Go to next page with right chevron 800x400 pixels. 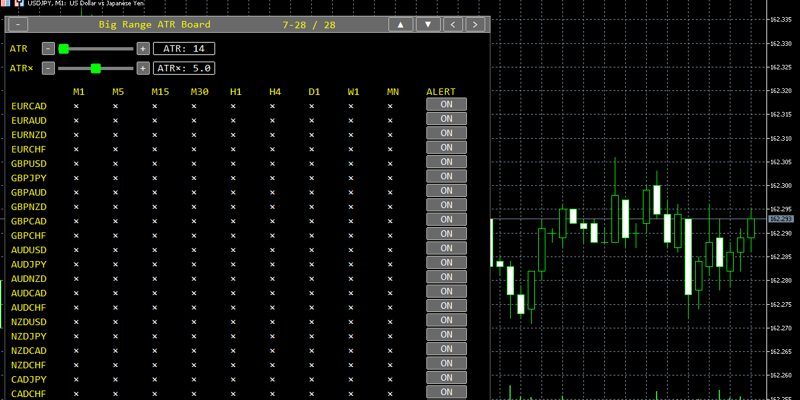(475, 24)
